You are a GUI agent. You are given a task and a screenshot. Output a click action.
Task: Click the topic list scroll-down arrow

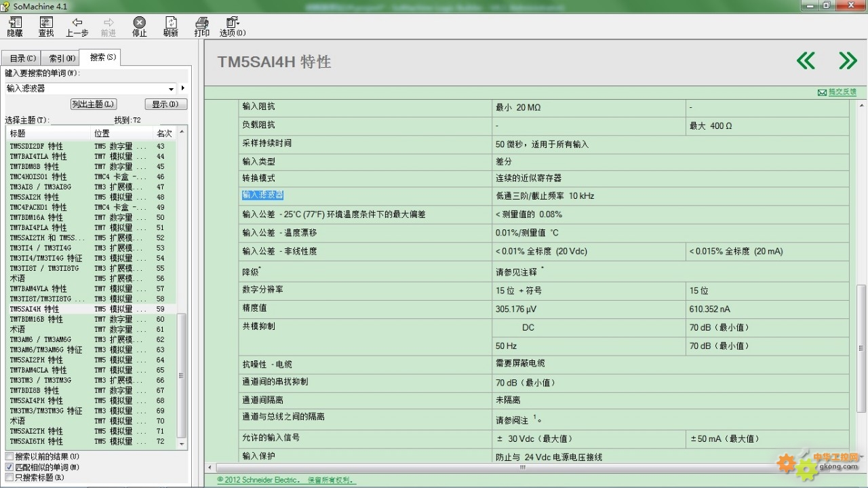[182, 443]
